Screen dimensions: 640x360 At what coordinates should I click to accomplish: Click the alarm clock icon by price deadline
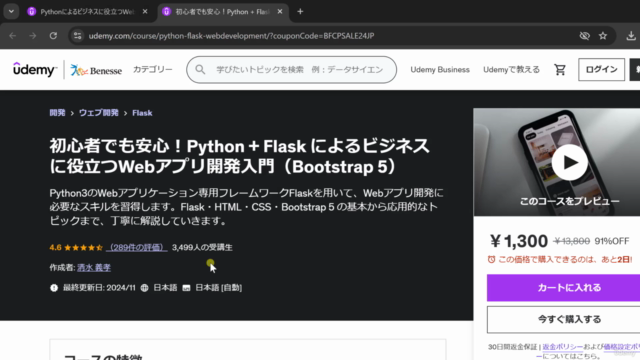491,259
